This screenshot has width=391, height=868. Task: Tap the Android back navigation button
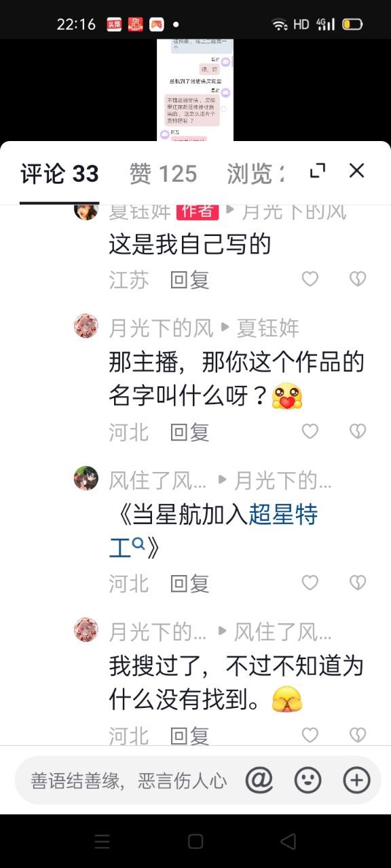288,842
